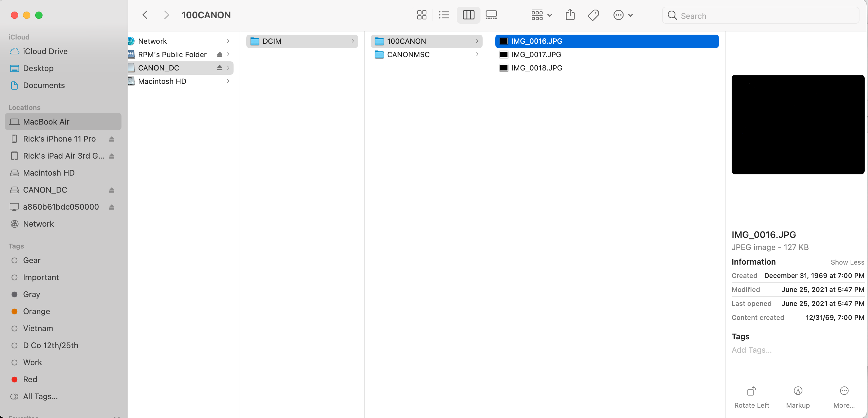Click Show Less information toggle
This screenshot has height=418, width=868.
[x=845, y=261]
